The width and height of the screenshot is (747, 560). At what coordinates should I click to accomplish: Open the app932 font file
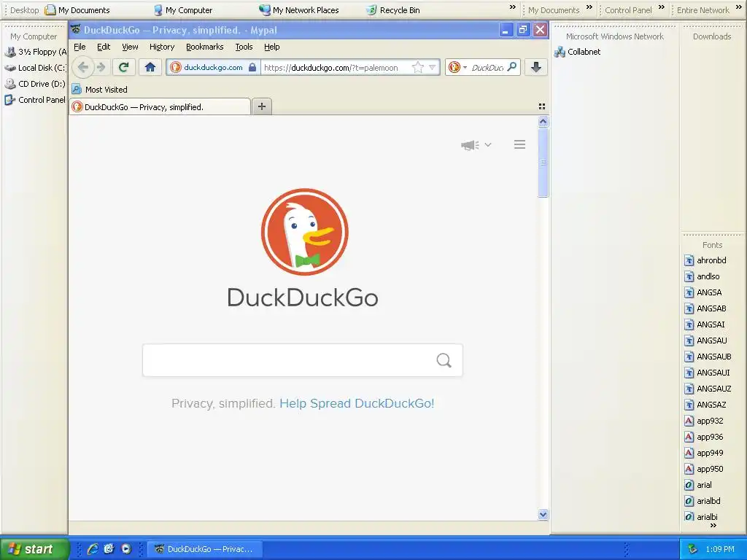(704, 421)
